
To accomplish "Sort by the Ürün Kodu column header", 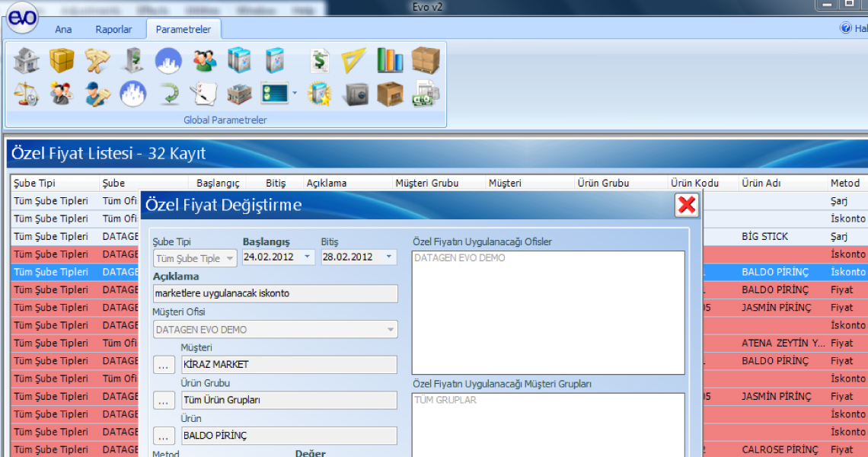I will (703, 183).
